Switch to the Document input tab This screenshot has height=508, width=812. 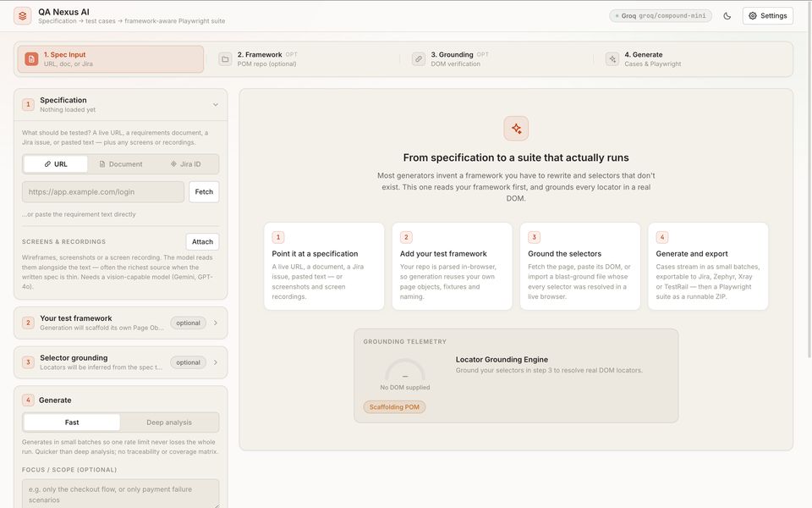(121, 163)
